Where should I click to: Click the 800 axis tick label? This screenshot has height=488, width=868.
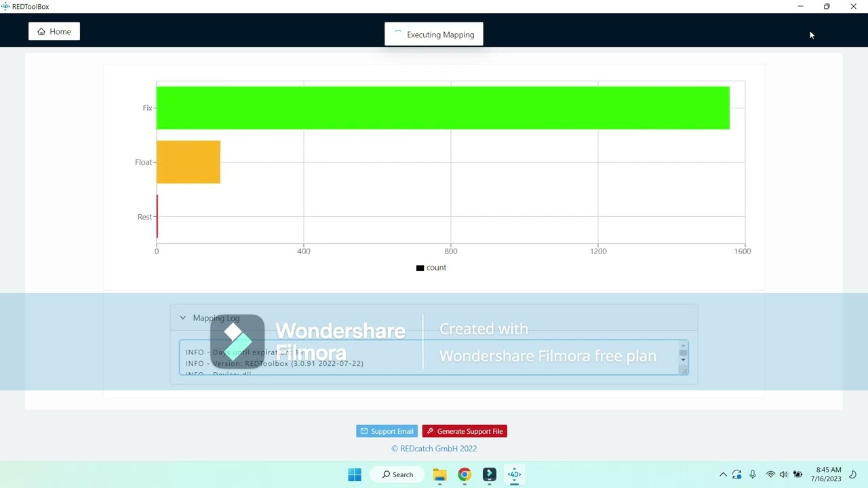click(x=451, y=251)
